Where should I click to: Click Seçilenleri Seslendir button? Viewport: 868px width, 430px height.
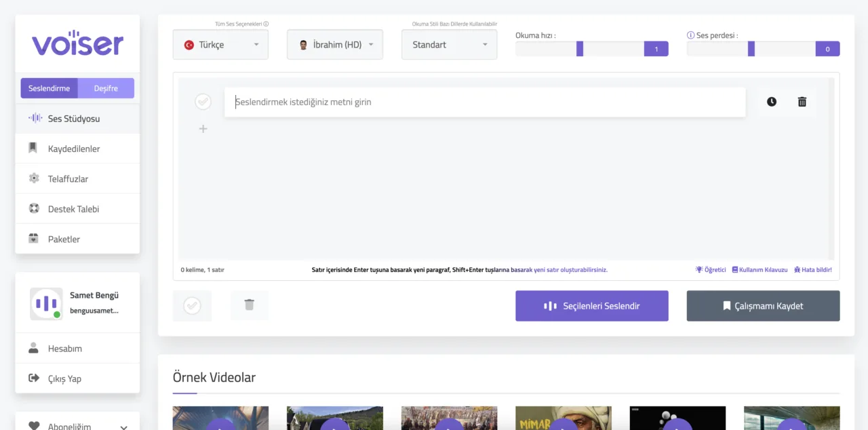pyautogui.click(x=592, y=306)
